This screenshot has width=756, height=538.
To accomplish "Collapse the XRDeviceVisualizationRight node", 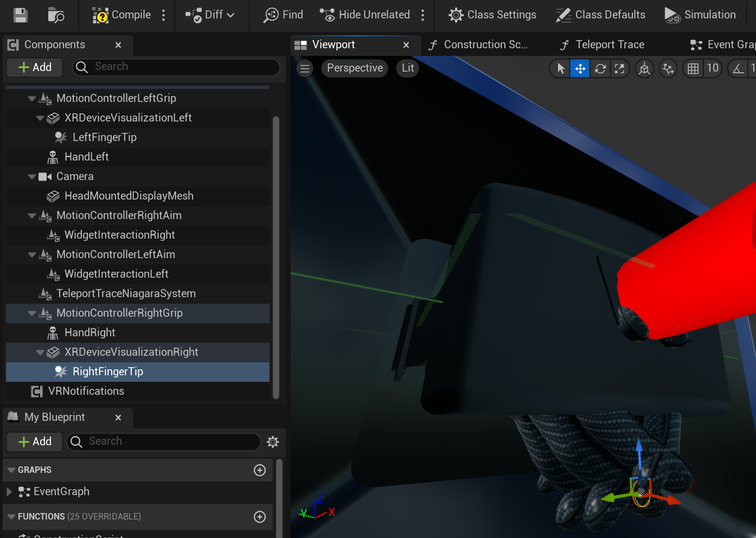I will [x=40, y=353].
